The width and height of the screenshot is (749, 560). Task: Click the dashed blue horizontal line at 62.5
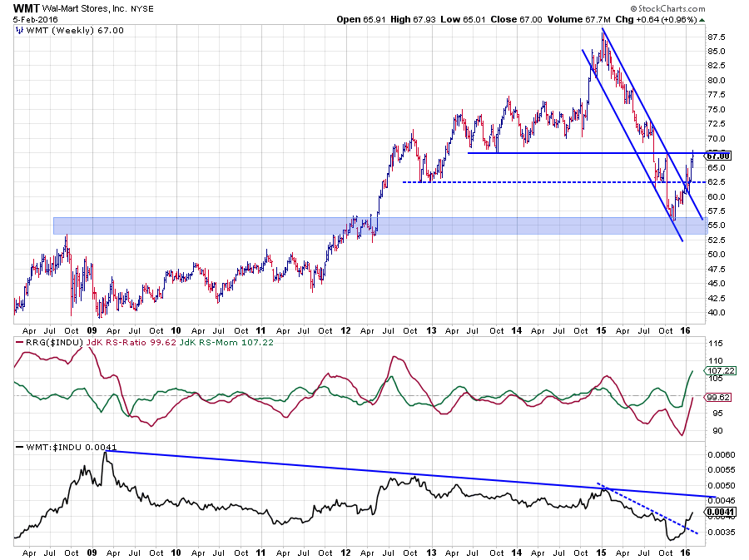(x=554, y=182)
